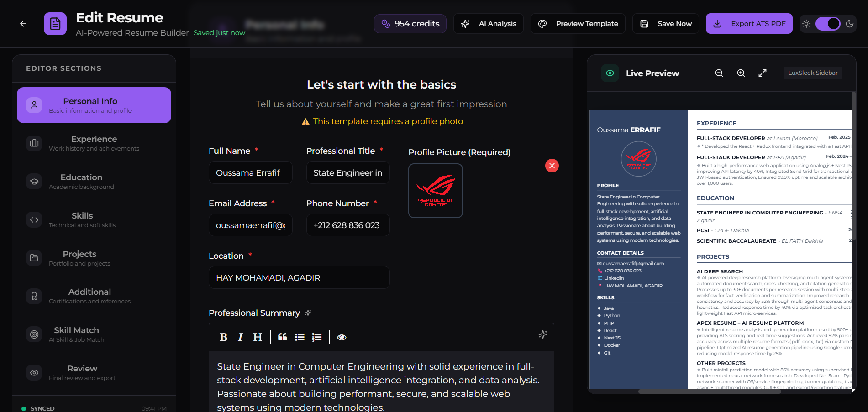
Task: Create a bullet list in the summary
Action: click(300, 337)
